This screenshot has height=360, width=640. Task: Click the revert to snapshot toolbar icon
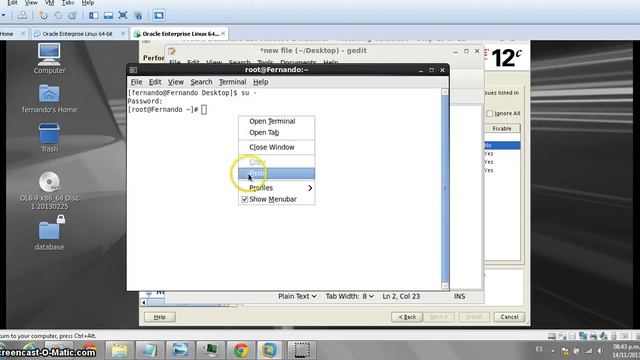click(x=58, y=16)
